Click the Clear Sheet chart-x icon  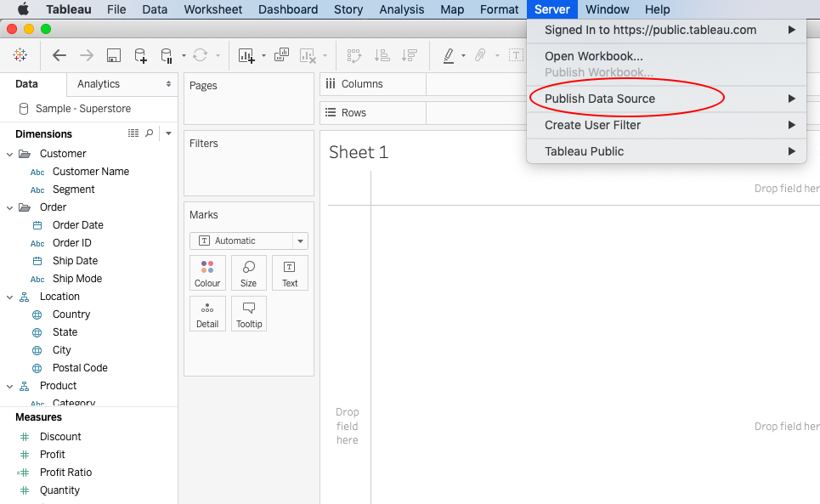pos(308,55)
